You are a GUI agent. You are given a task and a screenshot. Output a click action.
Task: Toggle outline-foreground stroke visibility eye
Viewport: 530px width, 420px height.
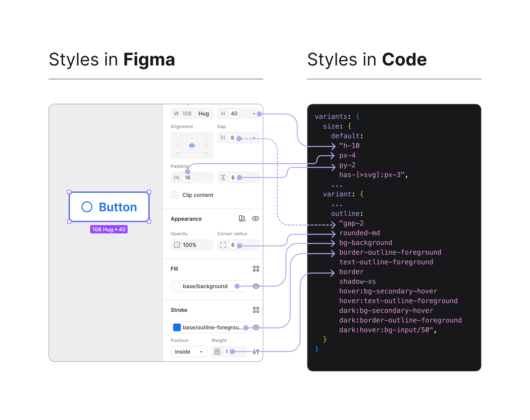tap(256, 327)
